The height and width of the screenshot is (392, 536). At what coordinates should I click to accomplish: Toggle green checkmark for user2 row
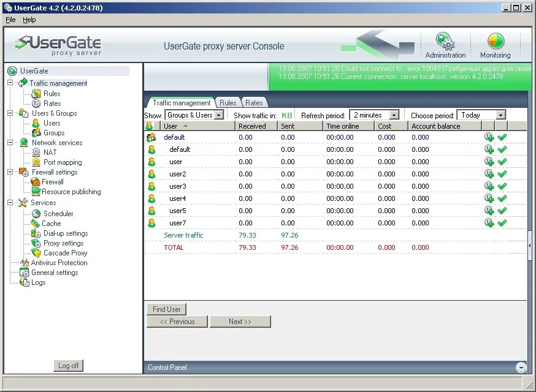tap(502, 174)
